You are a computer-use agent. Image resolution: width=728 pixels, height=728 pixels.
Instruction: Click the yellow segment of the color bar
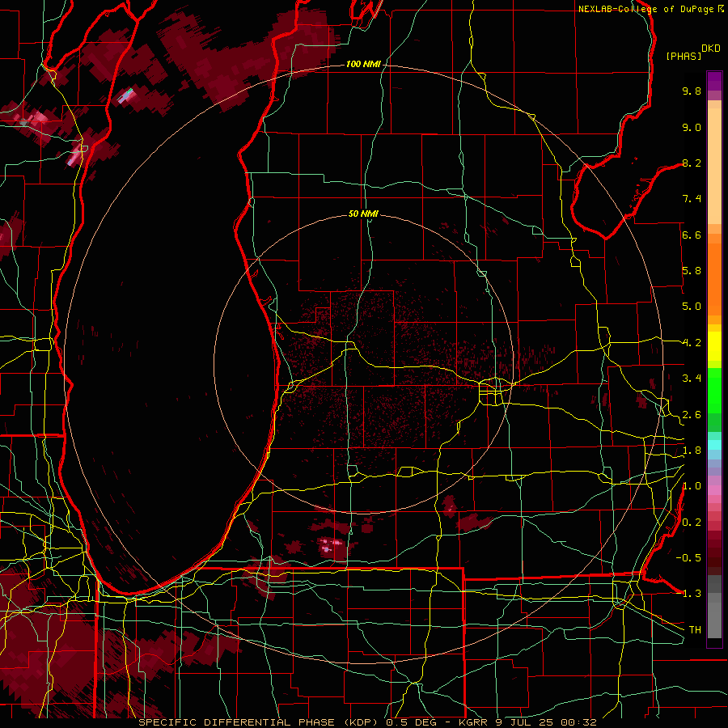(714, 346)
